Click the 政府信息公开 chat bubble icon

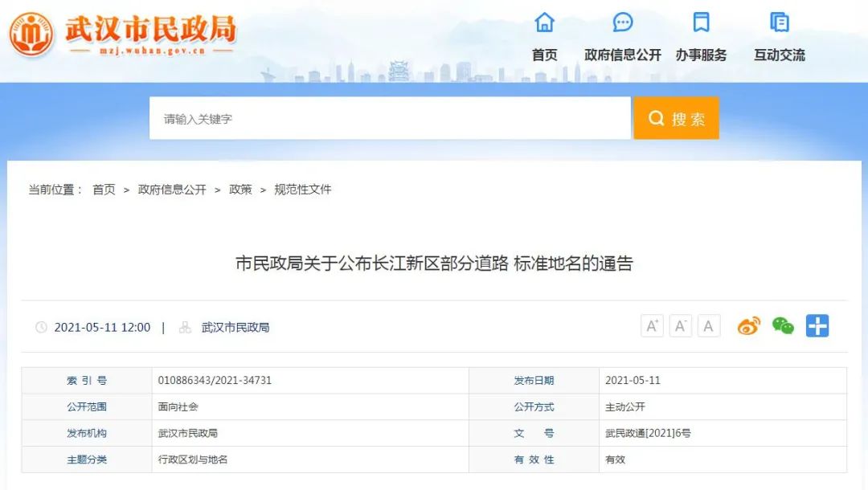click(623, 22)
